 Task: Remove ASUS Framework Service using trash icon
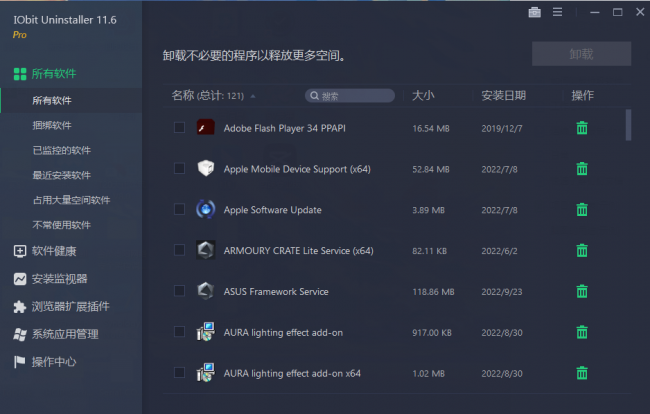tap(582, 291)
